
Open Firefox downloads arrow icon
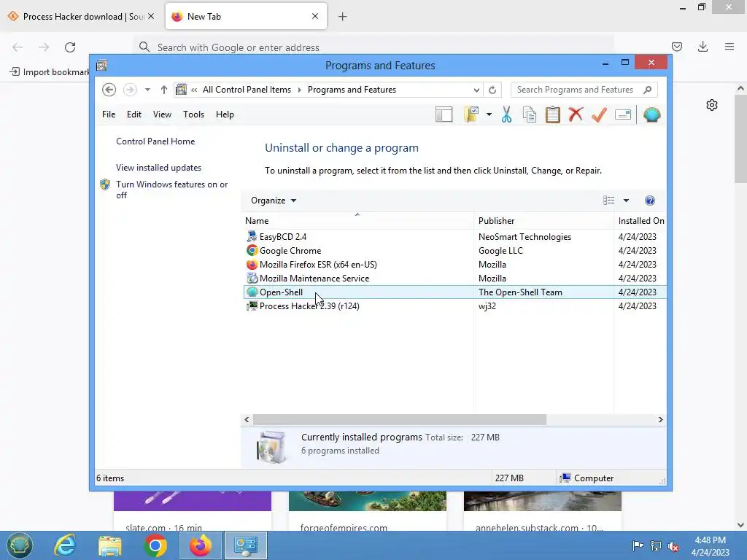703,47
